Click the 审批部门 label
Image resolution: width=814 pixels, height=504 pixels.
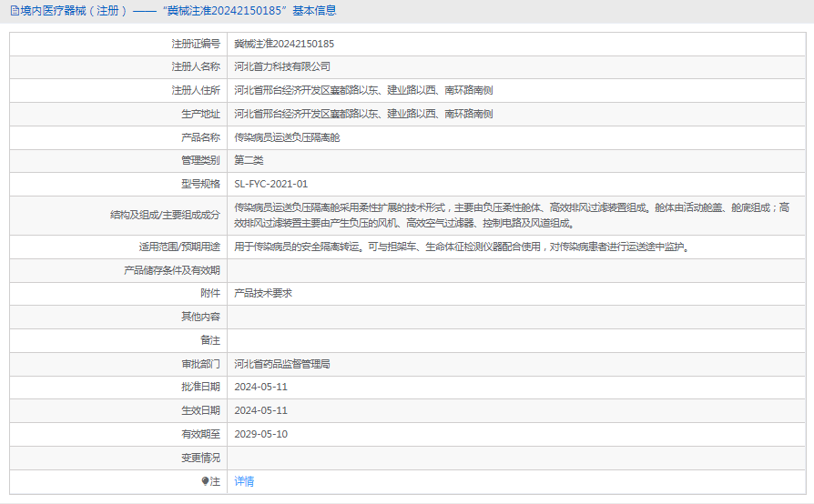(200, 365)
